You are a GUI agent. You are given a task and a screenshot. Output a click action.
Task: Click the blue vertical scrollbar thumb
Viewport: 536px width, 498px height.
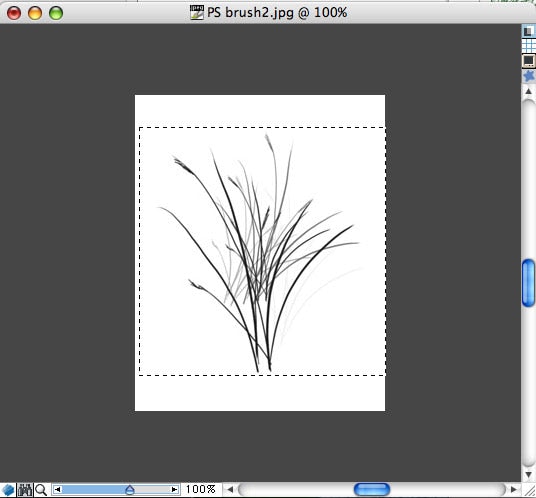528,283
